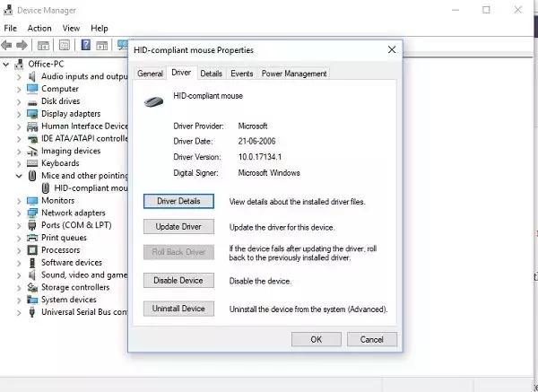The width and height of the screenshot is (538, 392).
Task: Click the Ports (COM & LPT) icon
Action: (32, 225)
